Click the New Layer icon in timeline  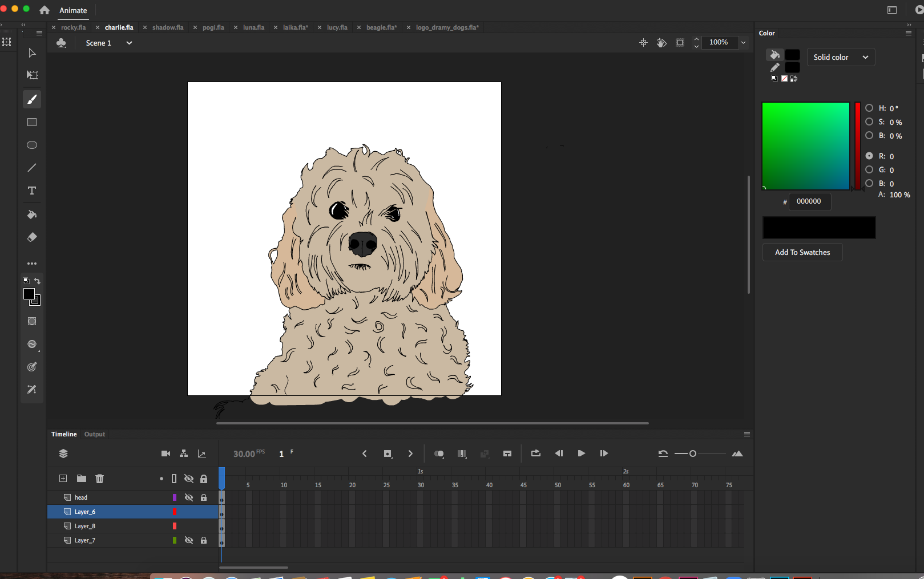(63, 479)
